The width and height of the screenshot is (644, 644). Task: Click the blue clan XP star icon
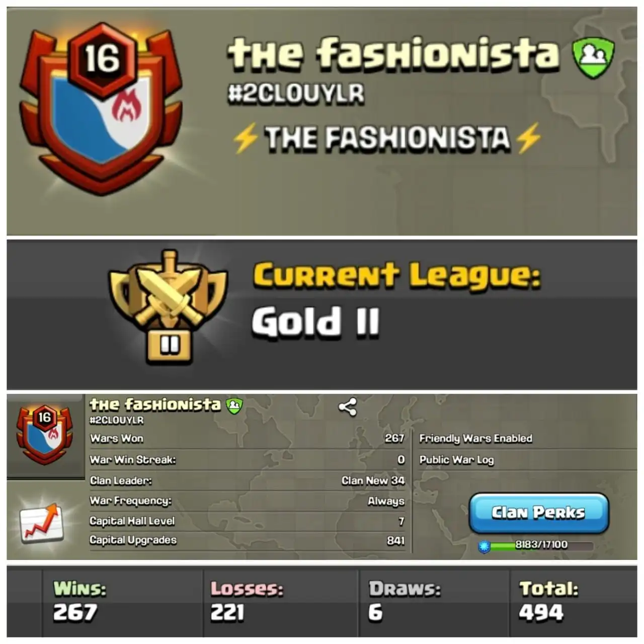484,546
